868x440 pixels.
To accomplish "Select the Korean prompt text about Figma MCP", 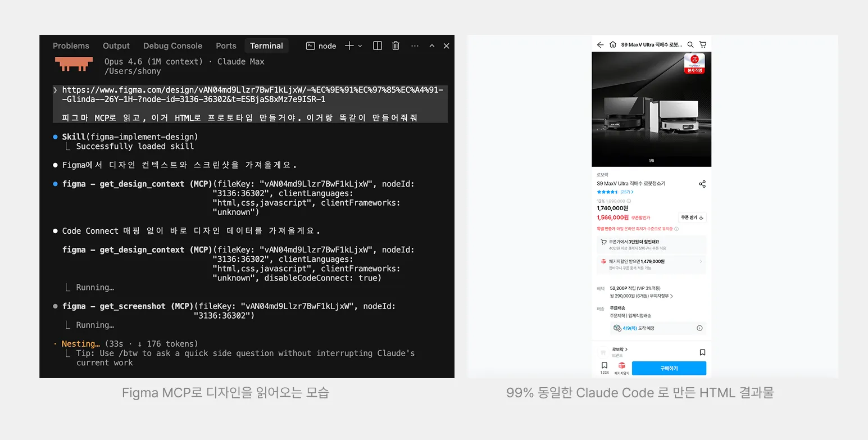I will coord(239,117).
